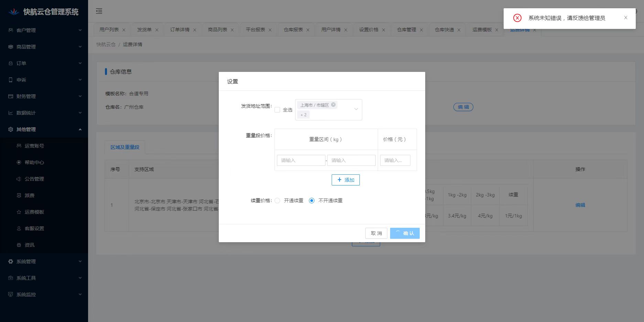
Task: Click the 系统工具 toolbox icon
Action: point(11,278)
